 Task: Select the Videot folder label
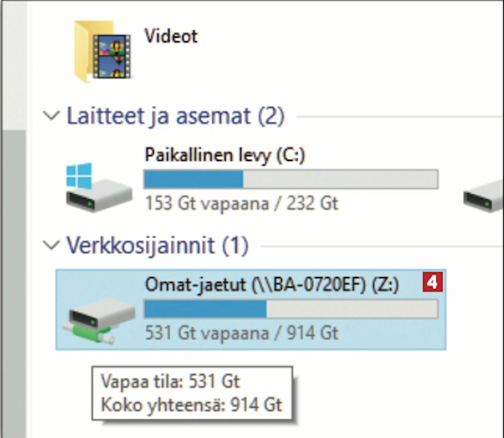coord(171,36)
